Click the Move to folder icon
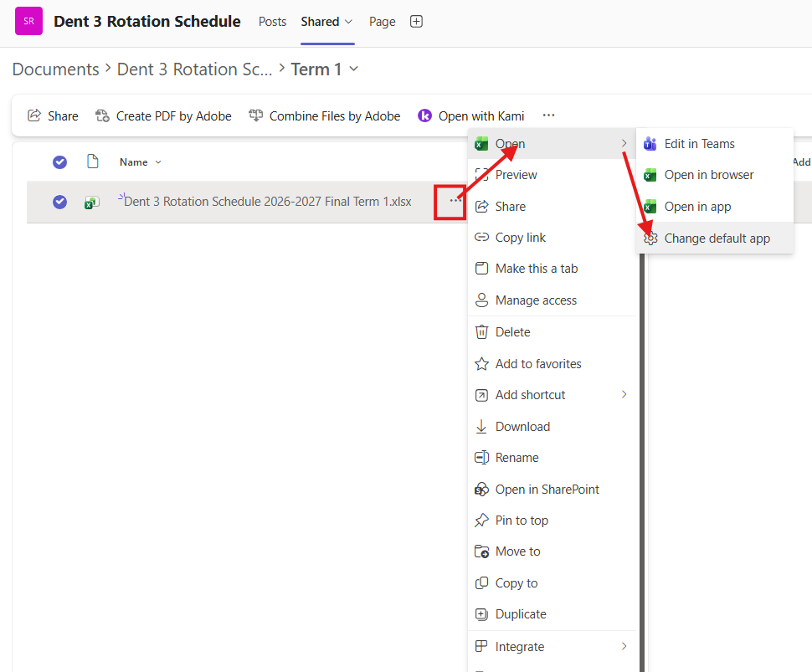This screenshot has width=812, height=672. point(481,551)
